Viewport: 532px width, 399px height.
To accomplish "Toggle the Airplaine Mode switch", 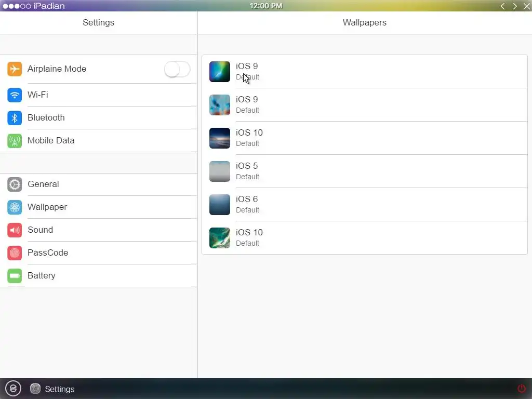I will point(177,69).
